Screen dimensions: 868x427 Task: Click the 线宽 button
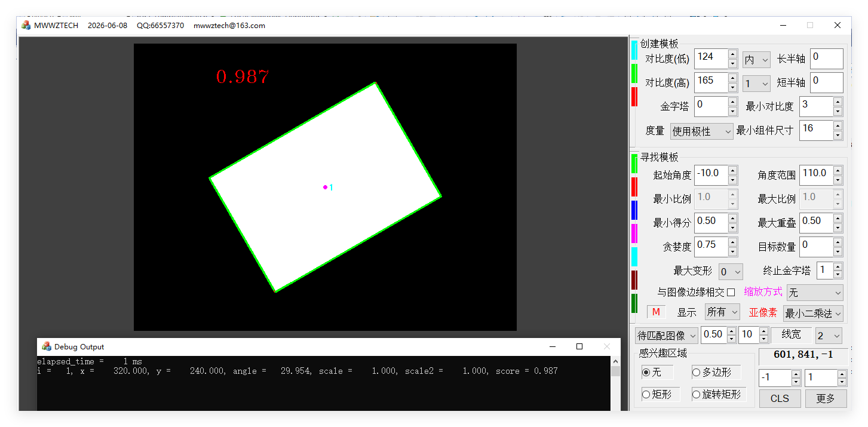click(x=791, y=335)
